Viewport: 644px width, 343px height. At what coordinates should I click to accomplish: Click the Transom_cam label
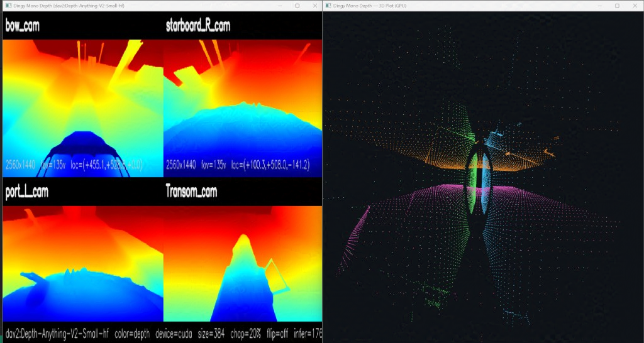191,192
